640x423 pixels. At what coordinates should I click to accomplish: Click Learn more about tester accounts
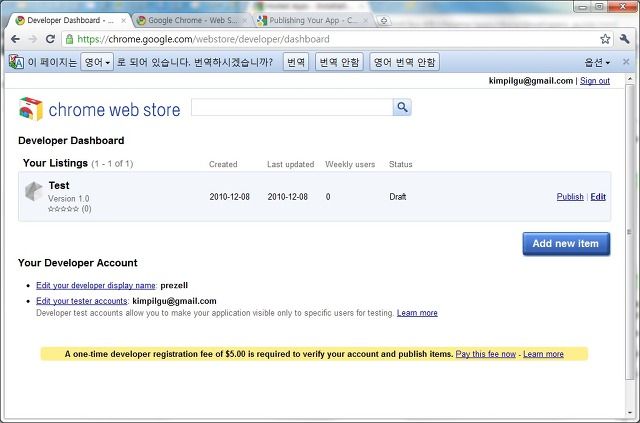point(417,313)
